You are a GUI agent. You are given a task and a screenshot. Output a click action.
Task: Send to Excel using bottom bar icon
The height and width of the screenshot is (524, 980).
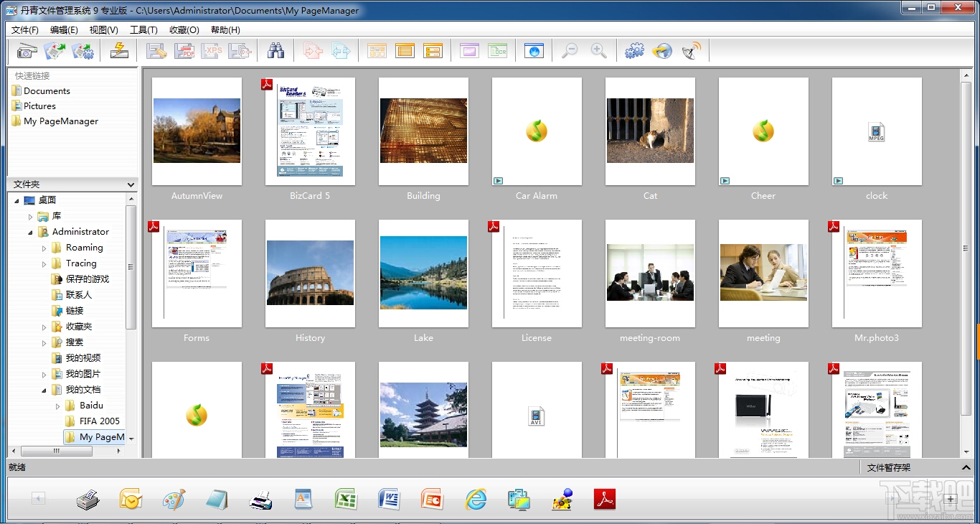(x=346, y=500)
